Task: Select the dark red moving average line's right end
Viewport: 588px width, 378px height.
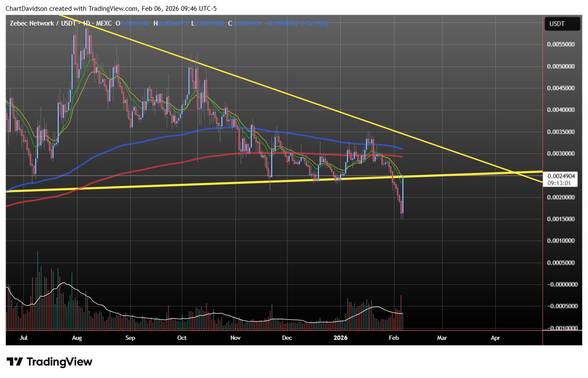Action: pyautogui.click(x=402, y=156)
